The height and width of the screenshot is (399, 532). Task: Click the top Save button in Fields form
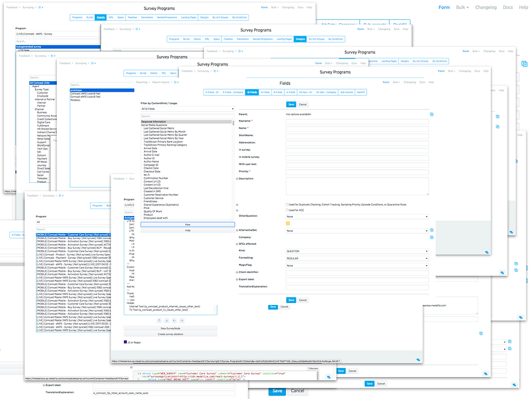(291, 105)
